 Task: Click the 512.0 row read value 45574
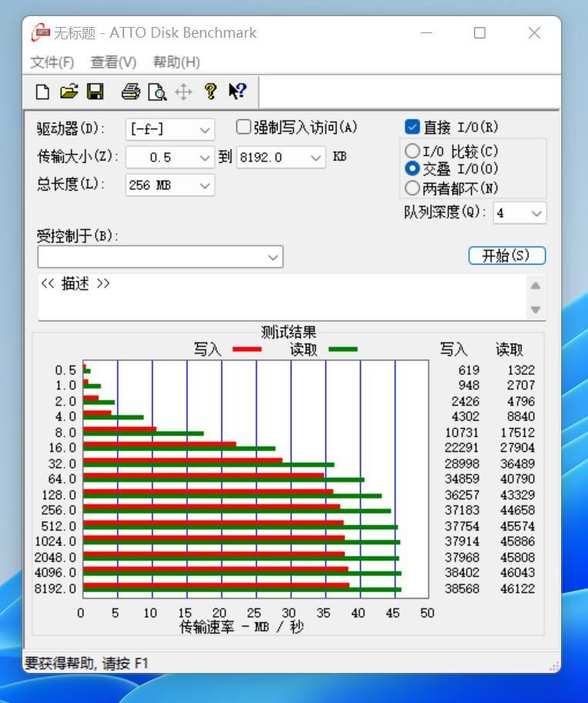pyautogui.click(x=518, y=526)
